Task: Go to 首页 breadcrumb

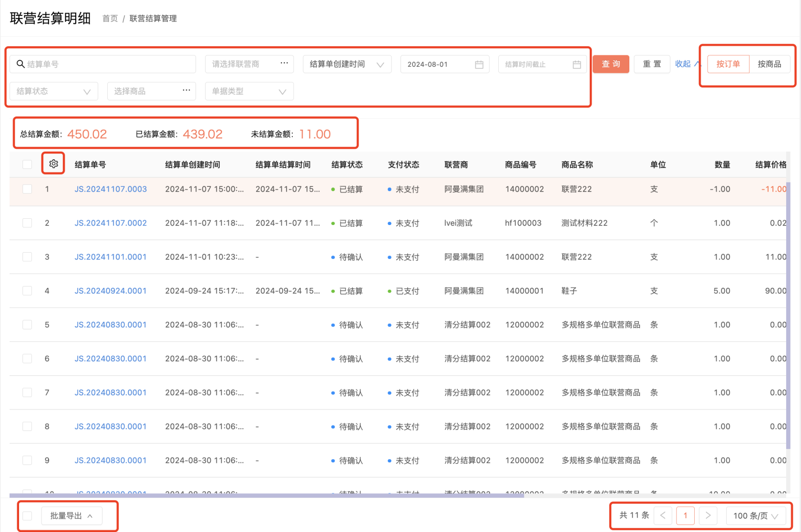Action: point(110,19)
